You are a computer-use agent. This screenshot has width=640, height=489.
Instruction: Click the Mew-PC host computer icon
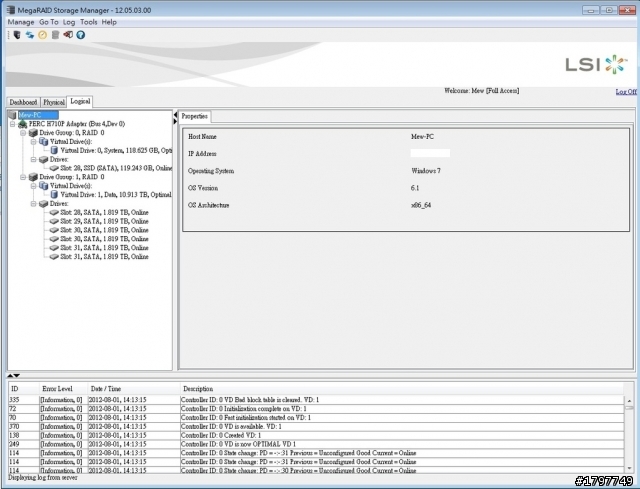[x=12, y=116]
